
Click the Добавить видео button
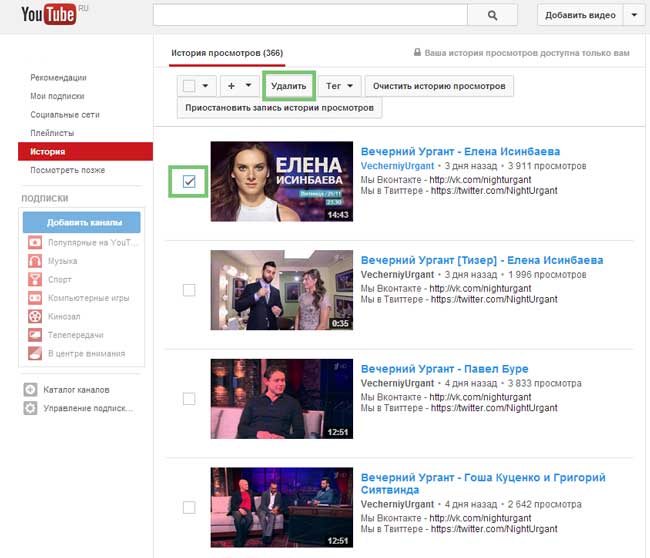tap(580, 15)
